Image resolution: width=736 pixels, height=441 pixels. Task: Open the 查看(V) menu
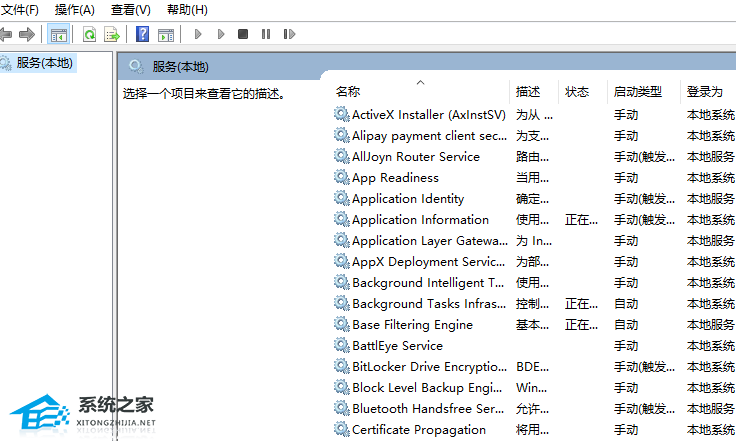coord(131,10)
